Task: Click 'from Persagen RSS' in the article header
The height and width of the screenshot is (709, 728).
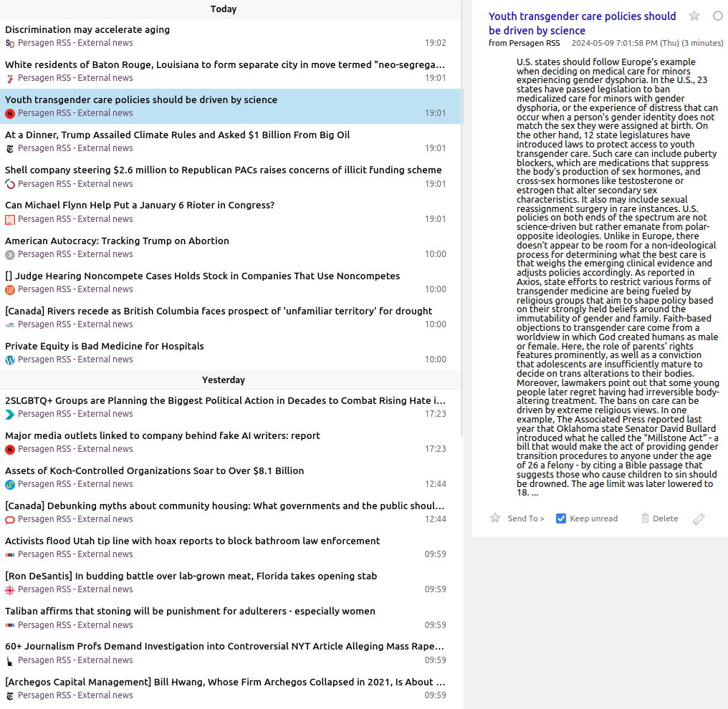Action: tap(525, 43)
